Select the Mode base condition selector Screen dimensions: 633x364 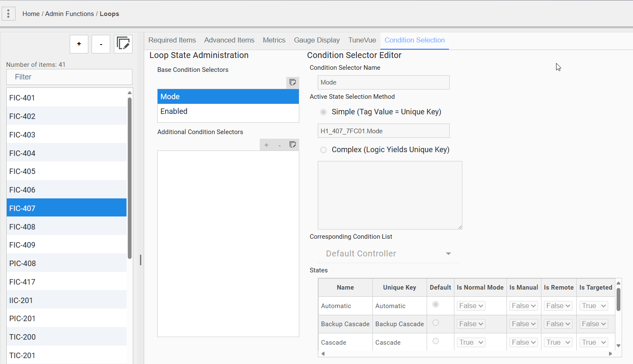(228, 97)
